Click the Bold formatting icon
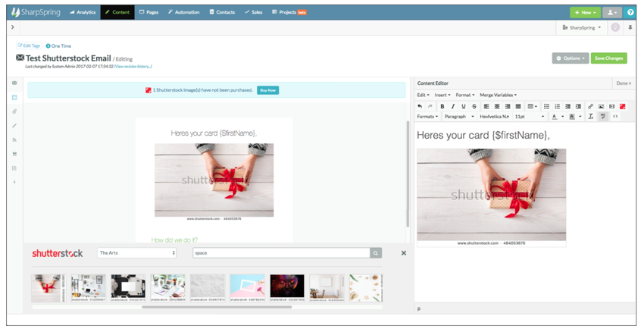644x332 pixels. pos(442,106)
